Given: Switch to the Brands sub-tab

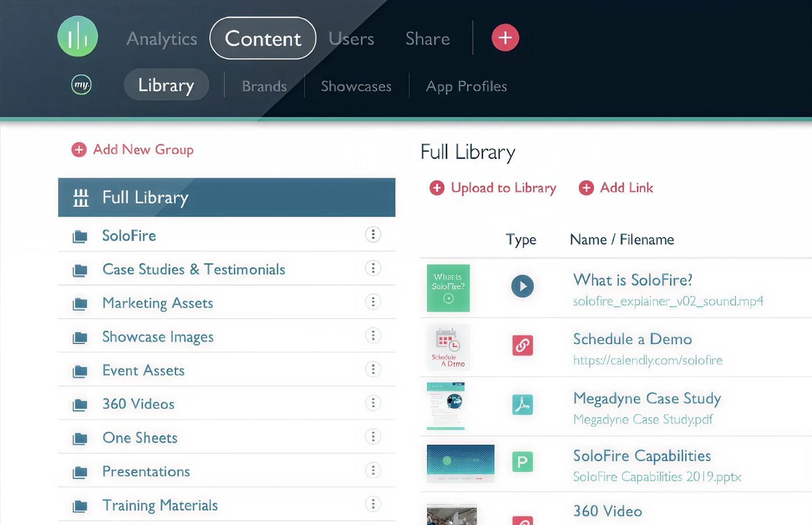Looking at the screenshot, I should (264, 86).
